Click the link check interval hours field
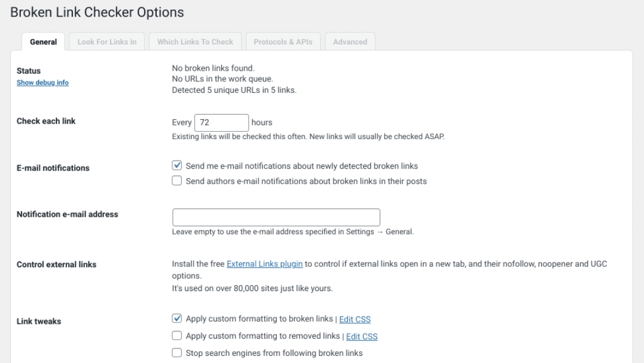 (x=221, y=122)
